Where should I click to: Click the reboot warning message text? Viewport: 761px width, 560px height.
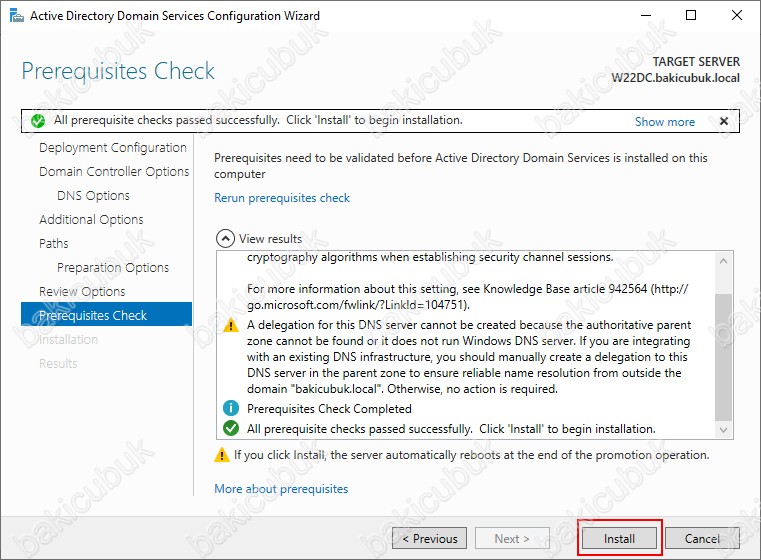coord(471,455)
